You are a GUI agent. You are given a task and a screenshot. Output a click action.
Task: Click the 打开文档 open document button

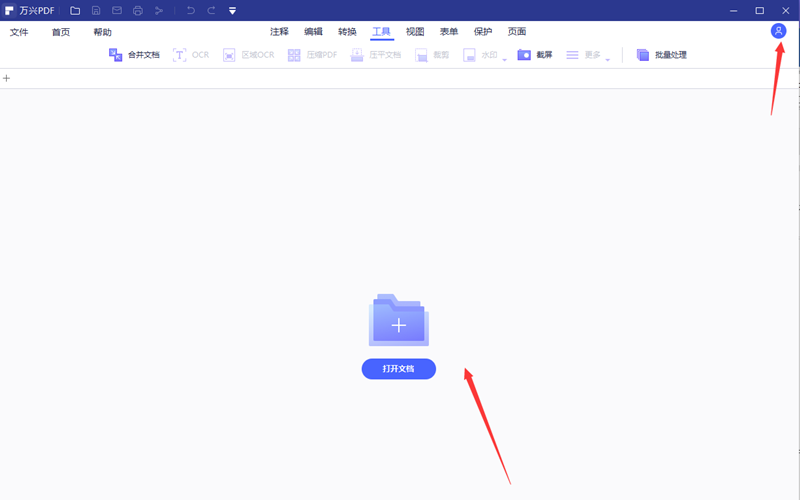point(398,369)
